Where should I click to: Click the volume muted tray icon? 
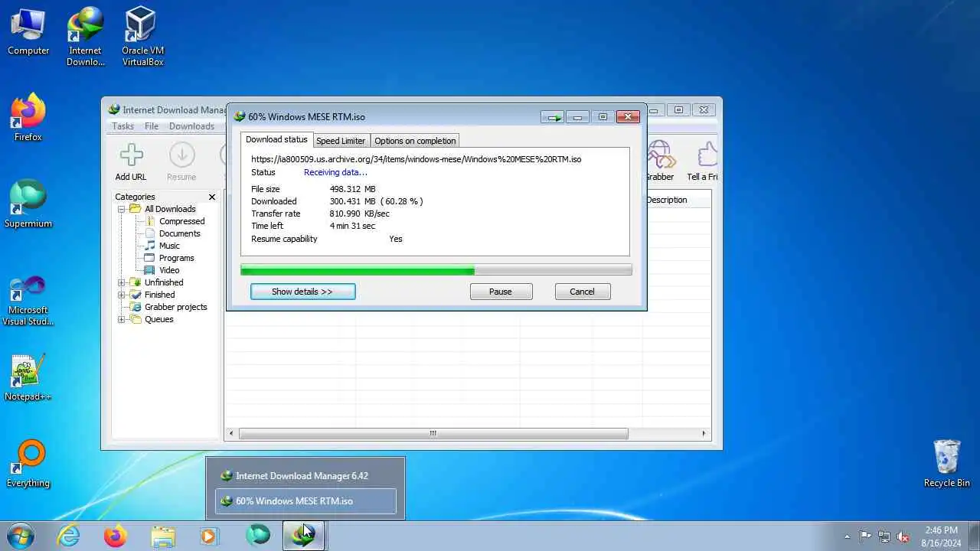903,536
